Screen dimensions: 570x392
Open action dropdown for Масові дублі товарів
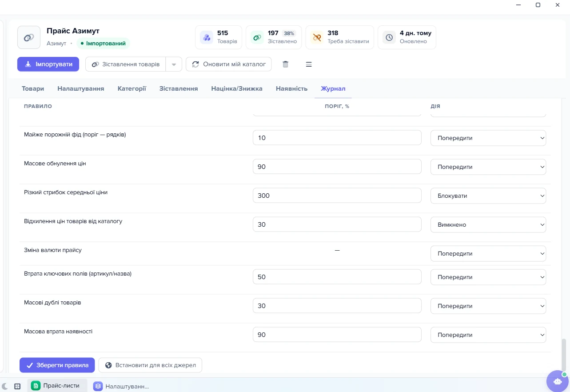(488, 306)
